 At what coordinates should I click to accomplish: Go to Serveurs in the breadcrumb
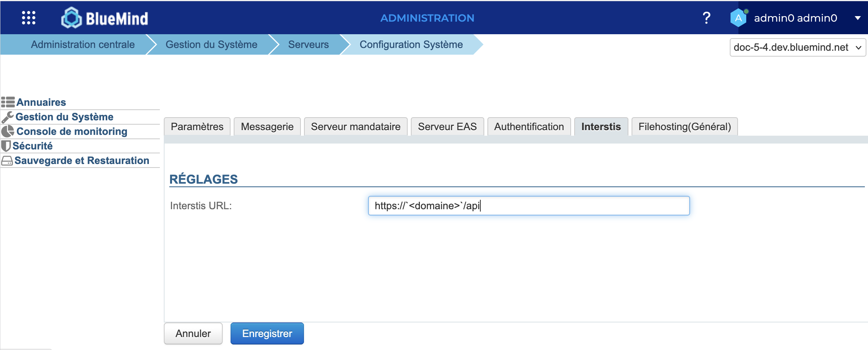(x=308, y=44)
